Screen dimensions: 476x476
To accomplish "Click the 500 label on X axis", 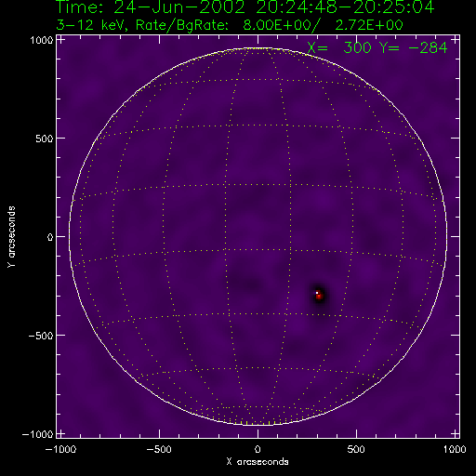I will [x=356, y=449].
